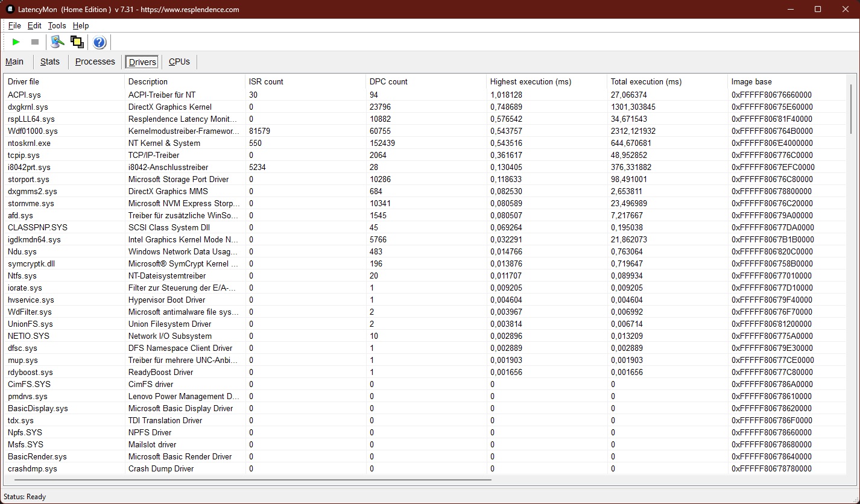Open the File menu

14,26
